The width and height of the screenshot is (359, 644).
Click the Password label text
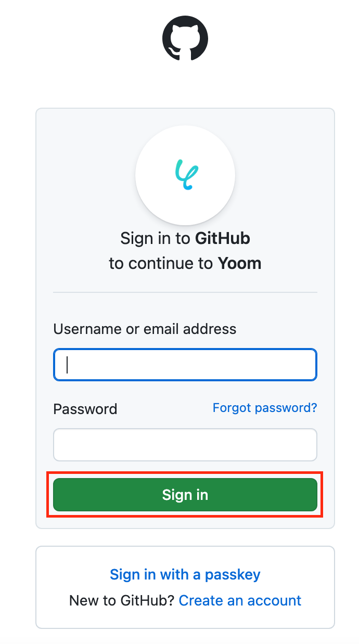85,409
